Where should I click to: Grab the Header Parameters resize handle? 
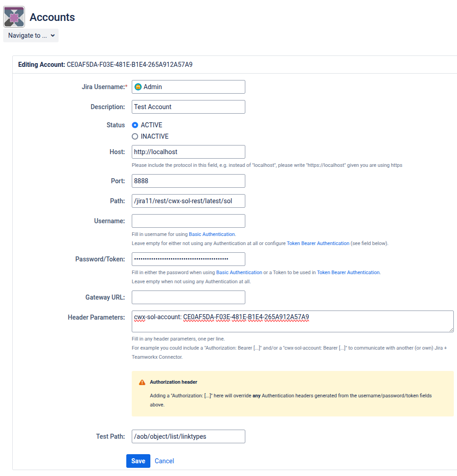(x=451, y=330)
